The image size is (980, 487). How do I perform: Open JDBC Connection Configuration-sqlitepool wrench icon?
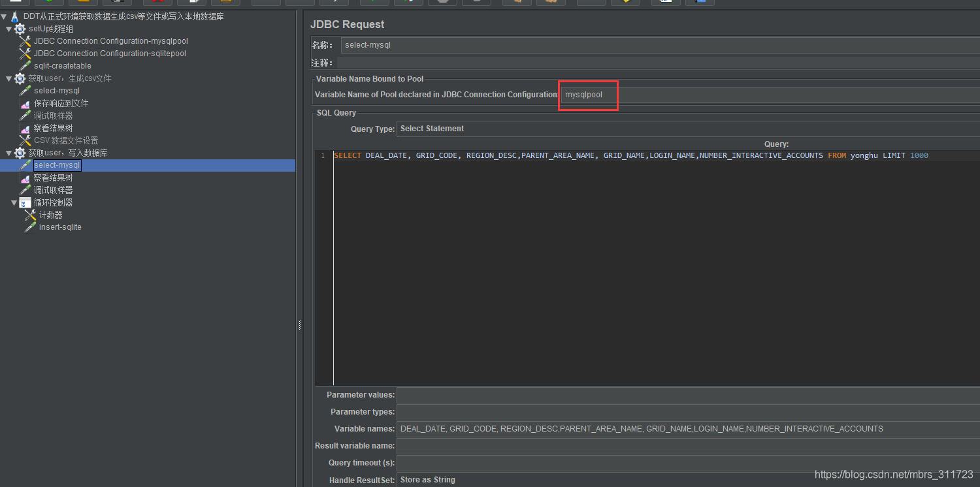25,54
